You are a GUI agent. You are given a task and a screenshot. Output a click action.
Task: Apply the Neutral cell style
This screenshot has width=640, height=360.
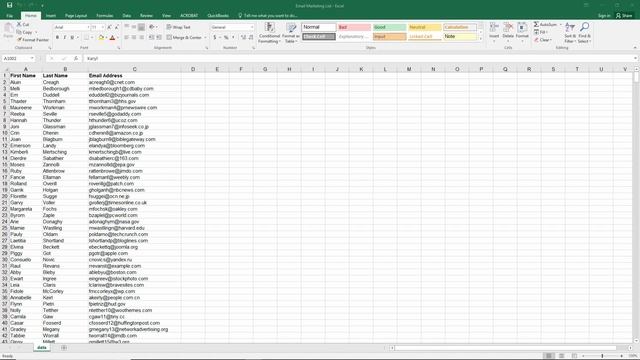(x=424, y=27)
